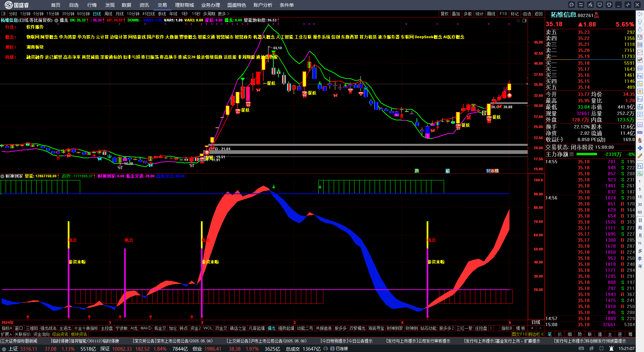Click the F10 button
644x352 pixels.
(503, 14)
